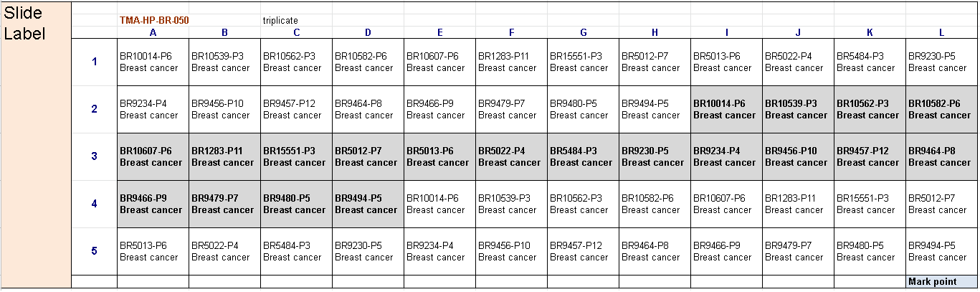This screenshot has height=292, width=980.
Task: Select BR9494-P5 cell in row 5
Action: 941,251
